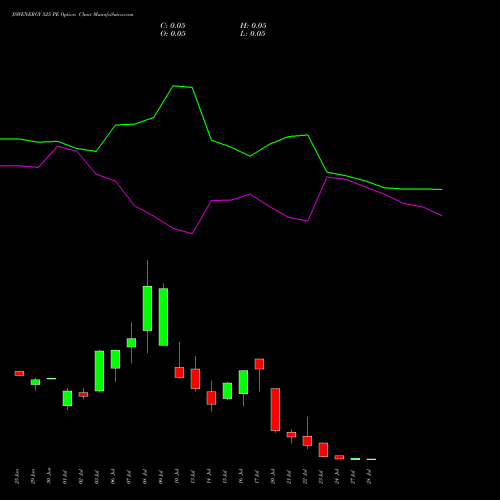Click the red candle for 17 Jul
The image size is (500, 500).
coord(259,364)
